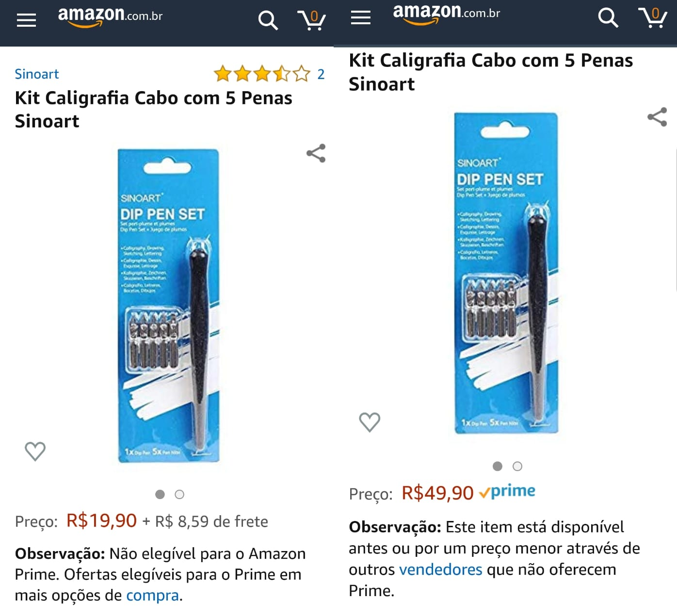Open shopping cart in left header

pyautogui.click(x=311, y=20)
